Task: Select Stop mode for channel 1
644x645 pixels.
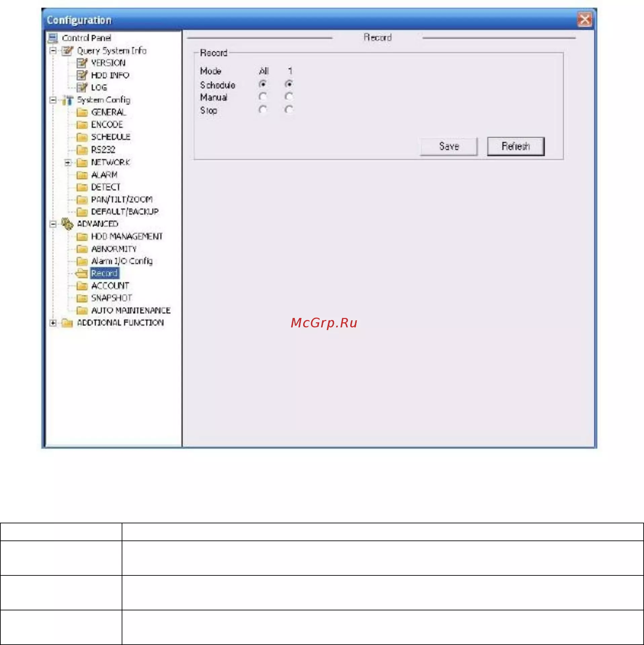Action: (289, 110)
